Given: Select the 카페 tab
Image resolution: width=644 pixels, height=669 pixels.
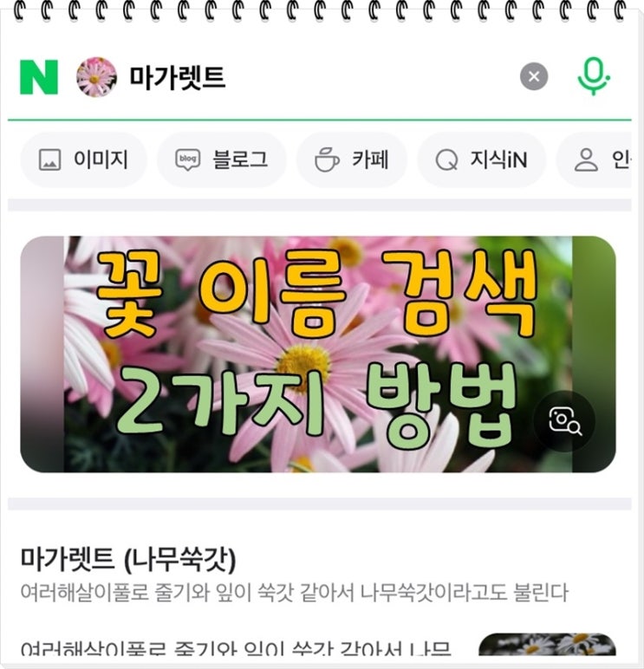Looking at the screenshot, I should pyautogui.click(x=352, y=160).
